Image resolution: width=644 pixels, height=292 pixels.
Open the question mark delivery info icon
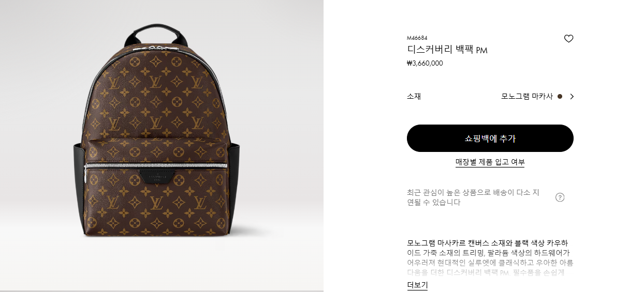pyautogui.click(x=560, y=197)
